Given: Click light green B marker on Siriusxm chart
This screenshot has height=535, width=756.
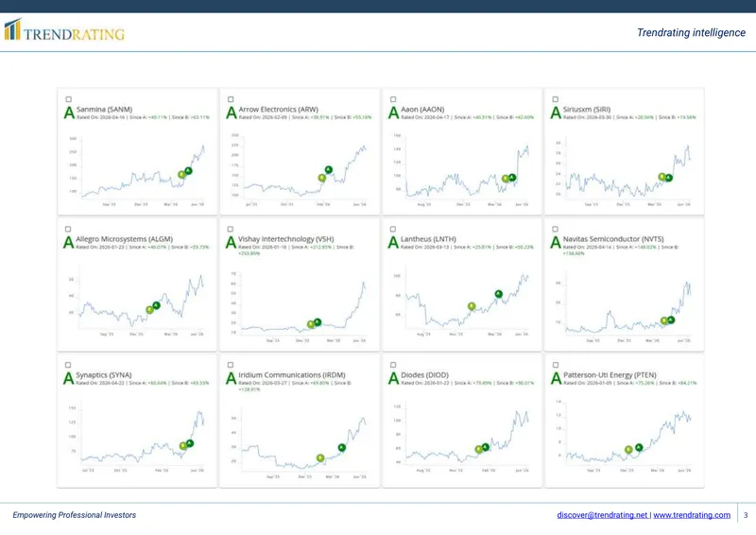Looking at the screenshot, I should [662, 177].
